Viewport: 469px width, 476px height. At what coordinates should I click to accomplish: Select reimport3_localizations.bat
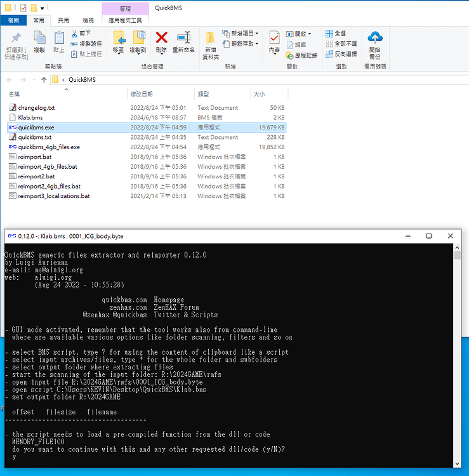pyautogui.click(x=147, y=196)
